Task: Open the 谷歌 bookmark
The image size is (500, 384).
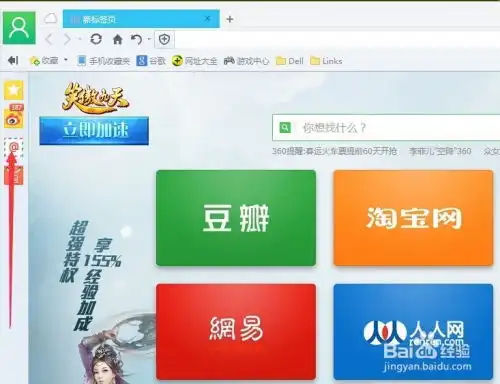Action: point(151,61)
